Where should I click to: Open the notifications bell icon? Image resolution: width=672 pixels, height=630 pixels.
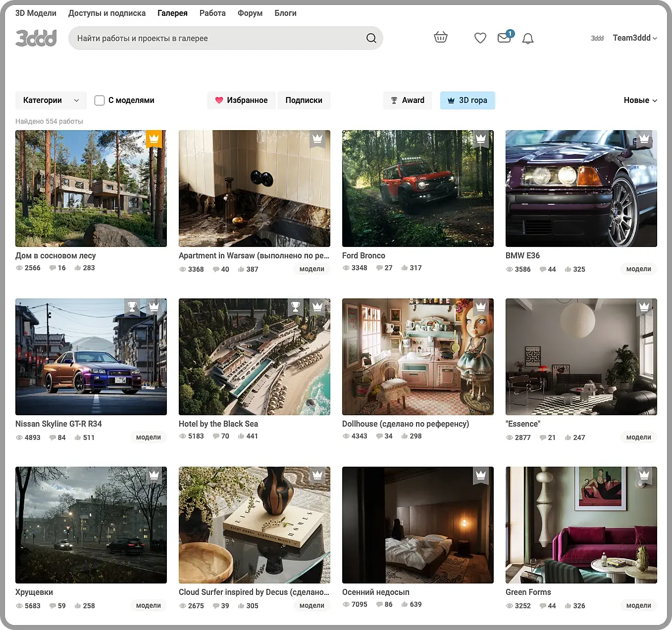(528, 38)
